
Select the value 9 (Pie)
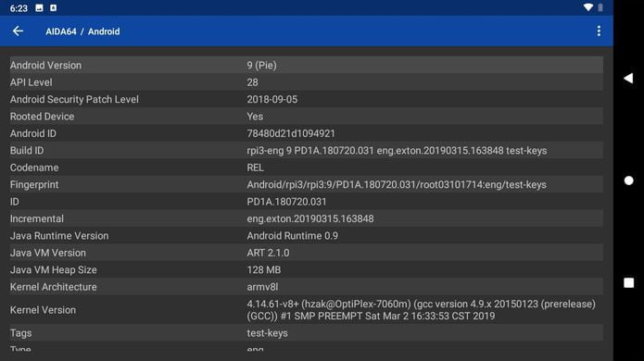261,65
